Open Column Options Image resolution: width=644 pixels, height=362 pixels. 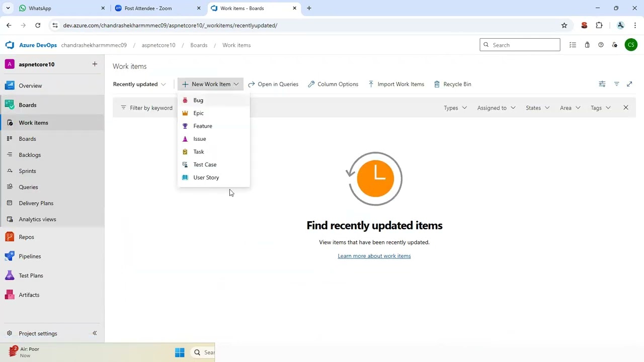point(333,84)
